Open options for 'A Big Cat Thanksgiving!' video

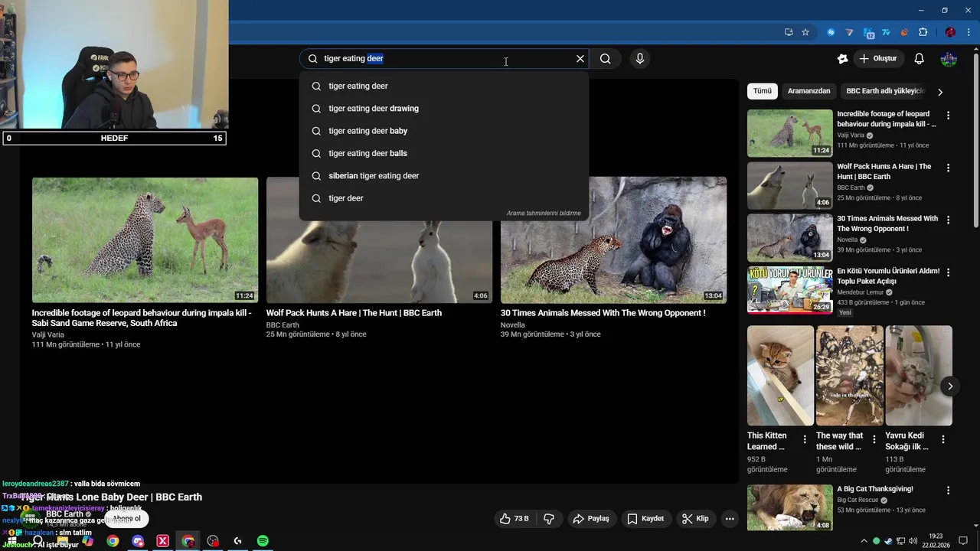[x=949, y=491]
